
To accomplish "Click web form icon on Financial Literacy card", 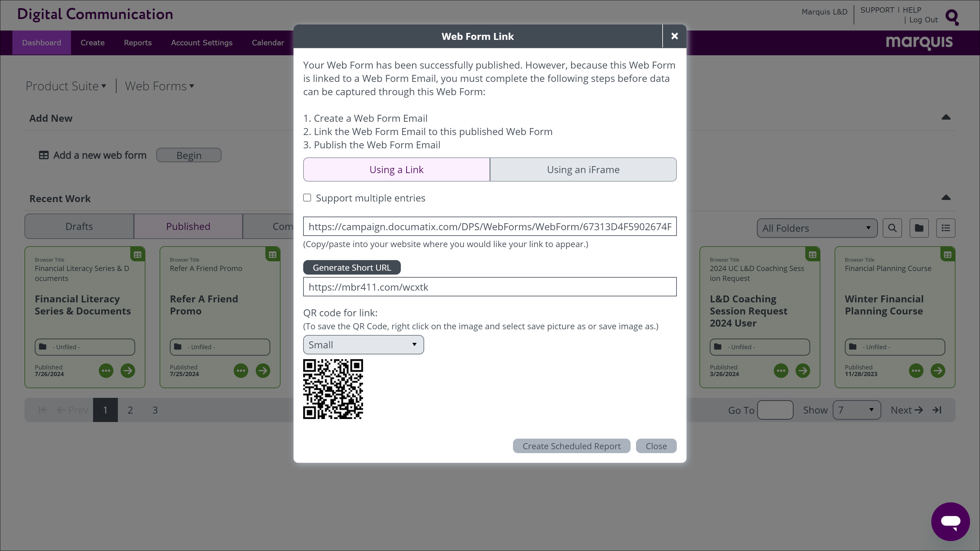I will coord(138,255).
